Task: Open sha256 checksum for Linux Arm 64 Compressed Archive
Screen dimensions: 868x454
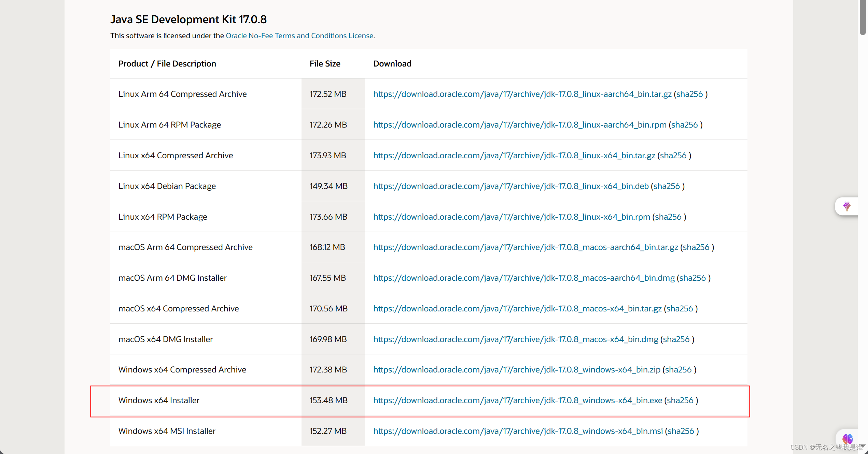Action: point(689,94)
